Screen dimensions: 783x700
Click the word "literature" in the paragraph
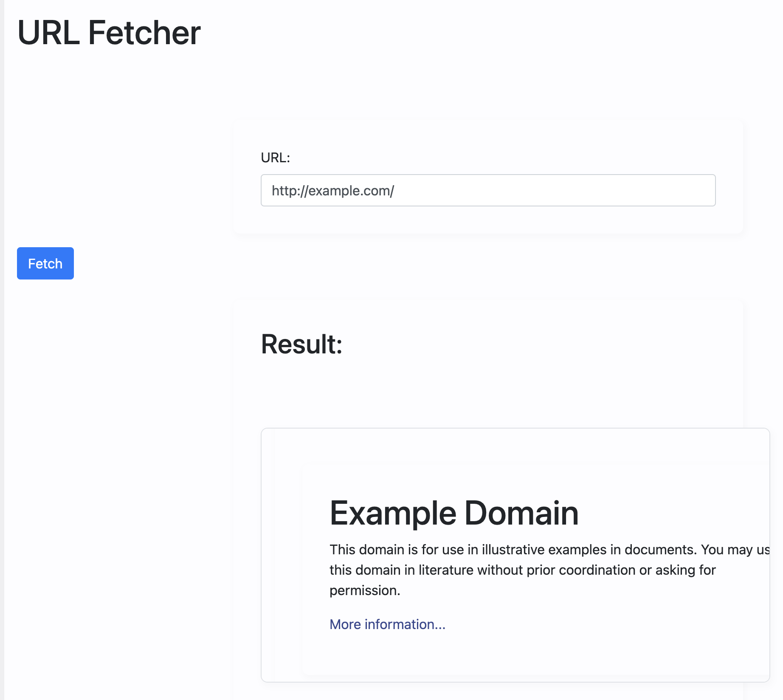pos(446,570)
